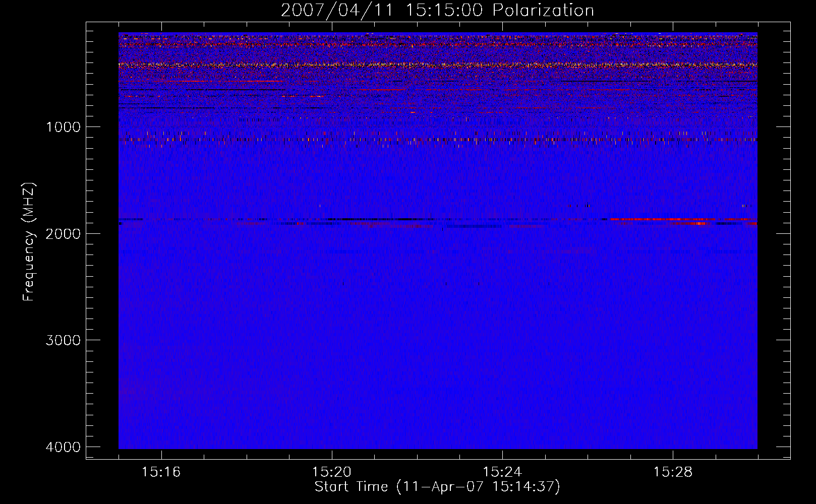Click the 15:20 time tick label
Screen dimensions: 816x504
pyautogui.click(x=332, y=472)
